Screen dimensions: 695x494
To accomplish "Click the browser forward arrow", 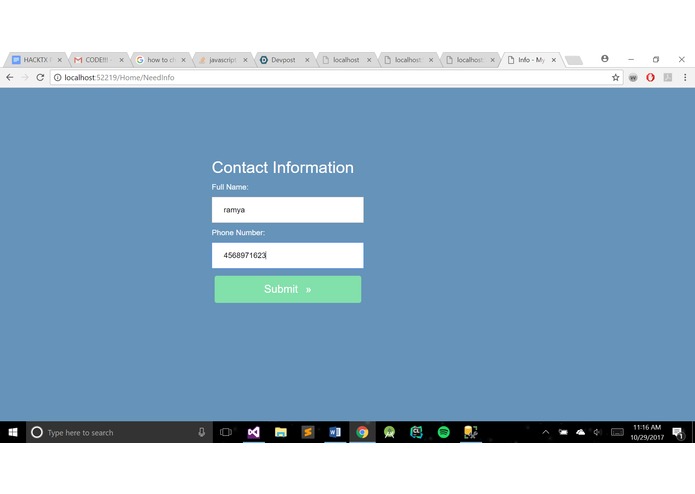I will point(25,78).
